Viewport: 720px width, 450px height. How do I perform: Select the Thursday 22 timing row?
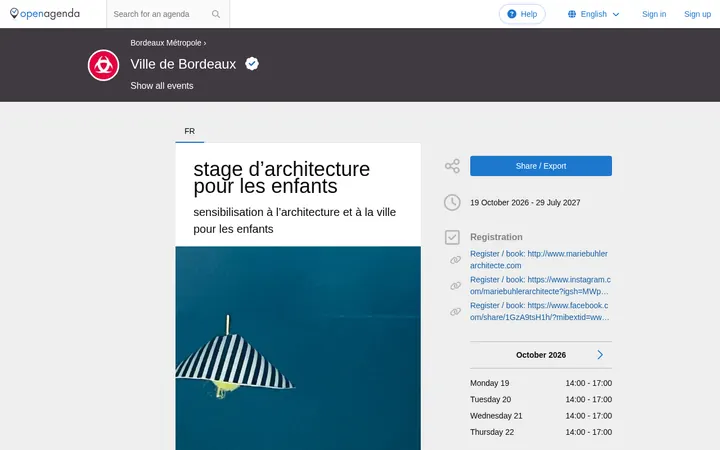point(540,432)
